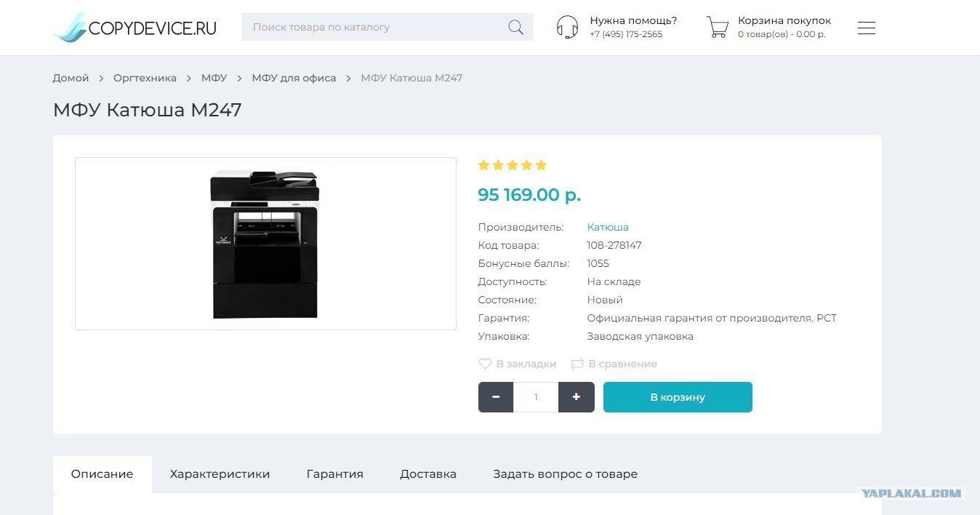Viewport: 980px width, 515px height.
Task: Open the MFU product image thumbnail
Action: 265,244
